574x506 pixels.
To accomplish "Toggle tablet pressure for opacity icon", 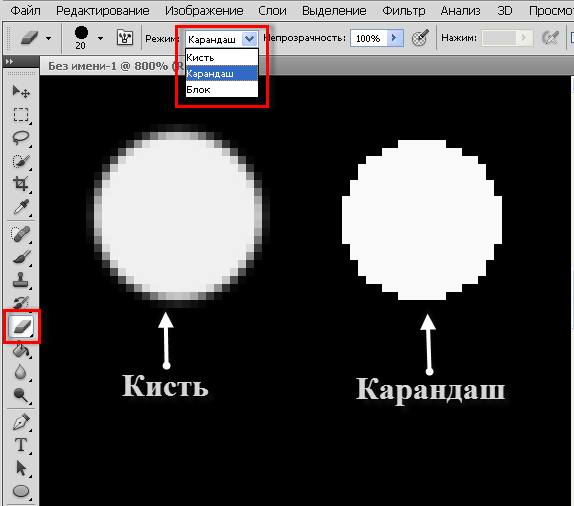I will point(420,38).
